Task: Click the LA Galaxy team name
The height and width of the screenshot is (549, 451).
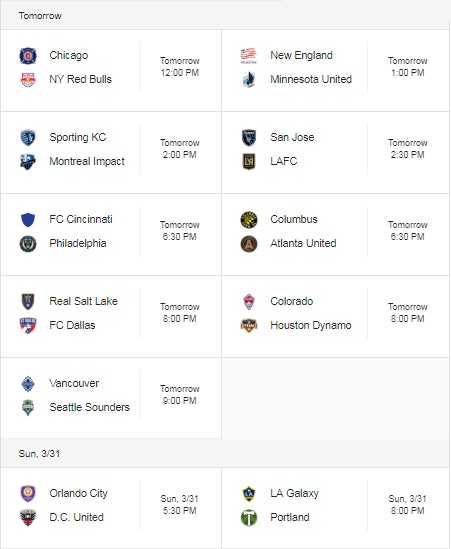Action: tap(294, 493)
